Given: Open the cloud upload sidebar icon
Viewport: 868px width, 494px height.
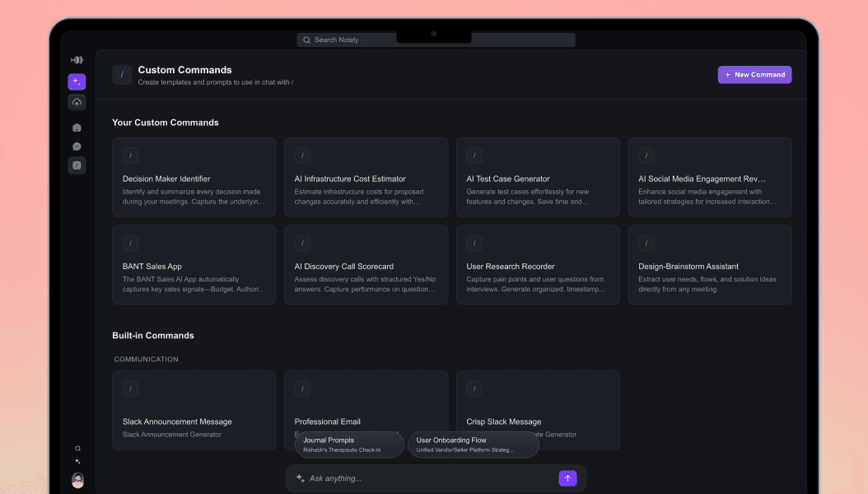Looking at the screenshot, I should [x=77, y=102].
